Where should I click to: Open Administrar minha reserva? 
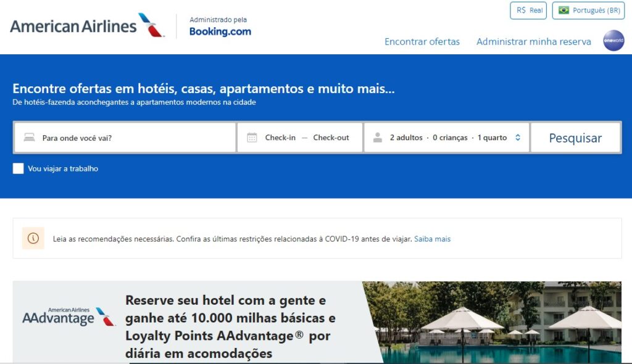click(534, 41)
